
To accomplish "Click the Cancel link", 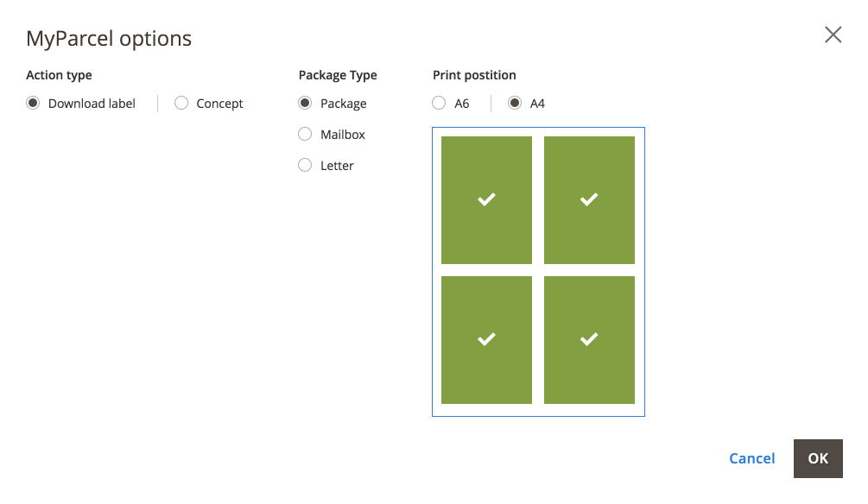I will pyautogui.click(x=751, y=458).
